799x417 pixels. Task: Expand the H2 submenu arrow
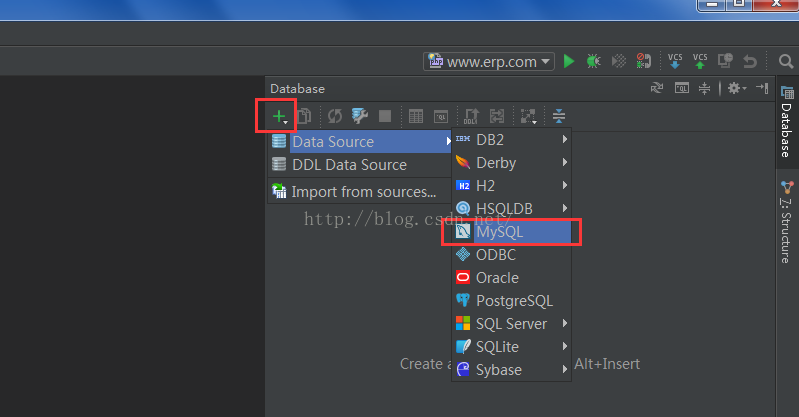[565, 185]
